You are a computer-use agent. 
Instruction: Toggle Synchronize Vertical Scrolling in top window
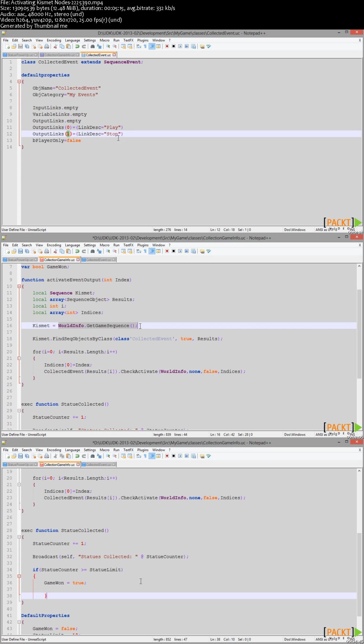(123, 47)
